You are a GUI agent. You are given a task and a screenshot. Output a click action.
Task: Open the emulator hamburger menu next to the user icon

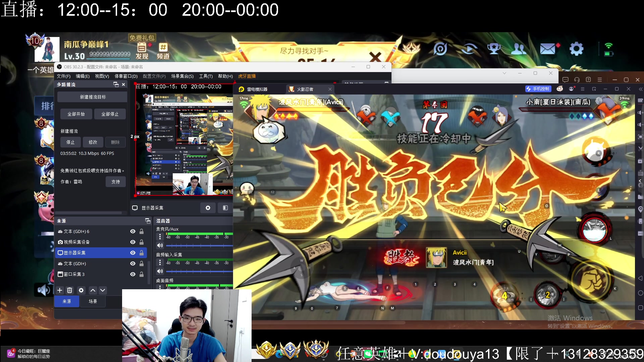(x=583, y=89)
